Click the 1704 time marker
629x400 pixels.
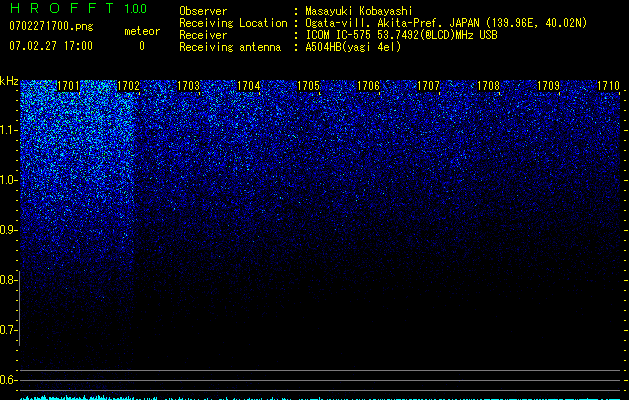coord(248,86)
